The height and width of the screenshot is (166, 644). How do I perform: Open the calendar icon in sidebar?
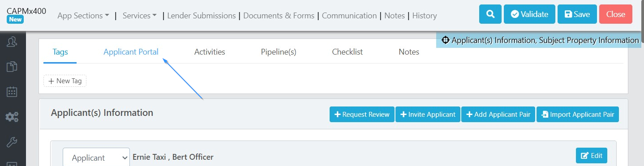point(12,92)
